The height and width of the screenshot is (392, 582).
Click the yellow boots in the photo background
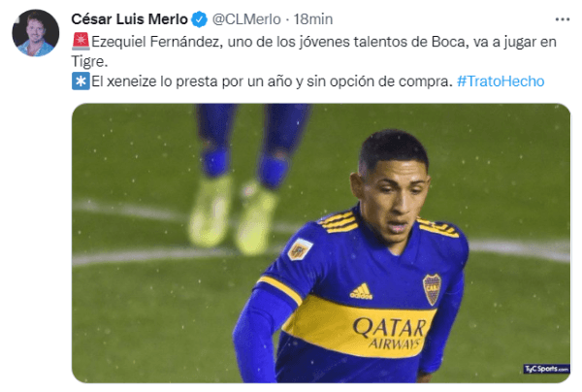(x=233, y=214)
